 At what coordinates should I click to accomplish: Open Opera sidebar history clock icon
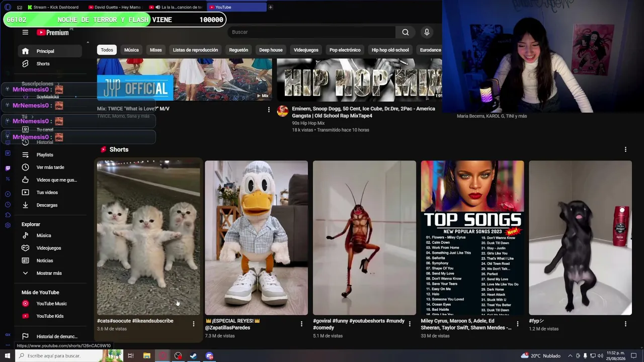click(8, 204)
